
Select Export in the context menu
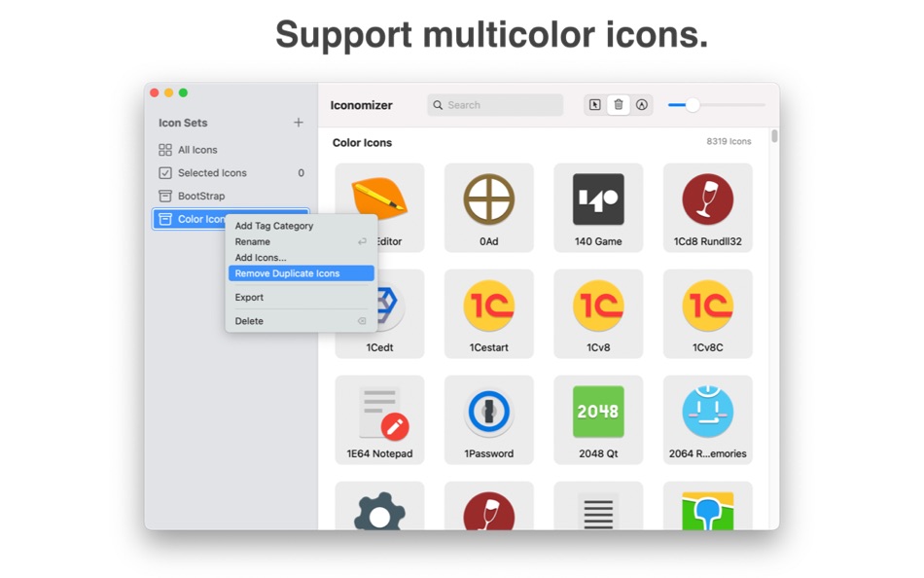pos(249,297)
